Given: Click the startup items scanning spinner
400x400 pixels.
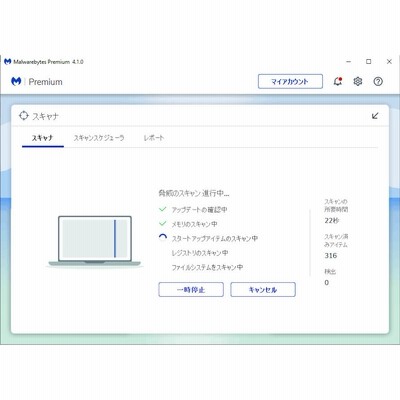Looking at the screenshot, I should (163, 238).
